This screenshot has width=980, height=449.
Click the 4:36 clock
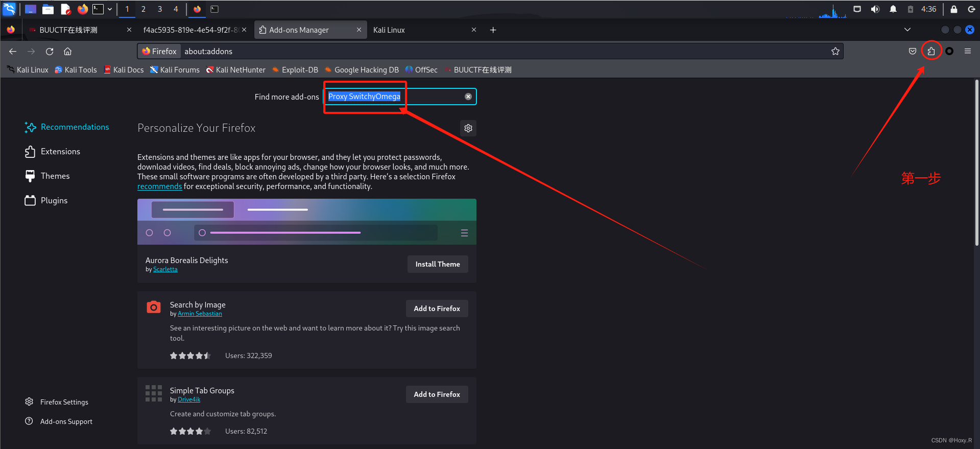(x=928, y=9)
